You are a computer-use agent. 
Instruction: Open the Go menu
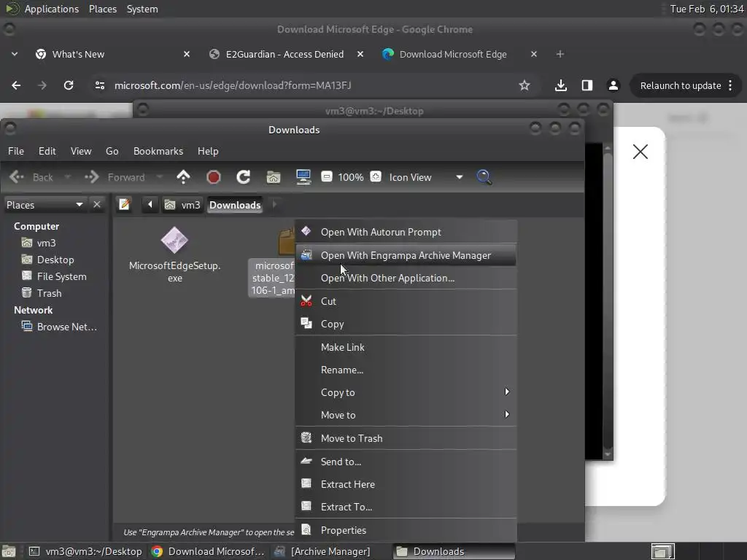tap(112, 151)
